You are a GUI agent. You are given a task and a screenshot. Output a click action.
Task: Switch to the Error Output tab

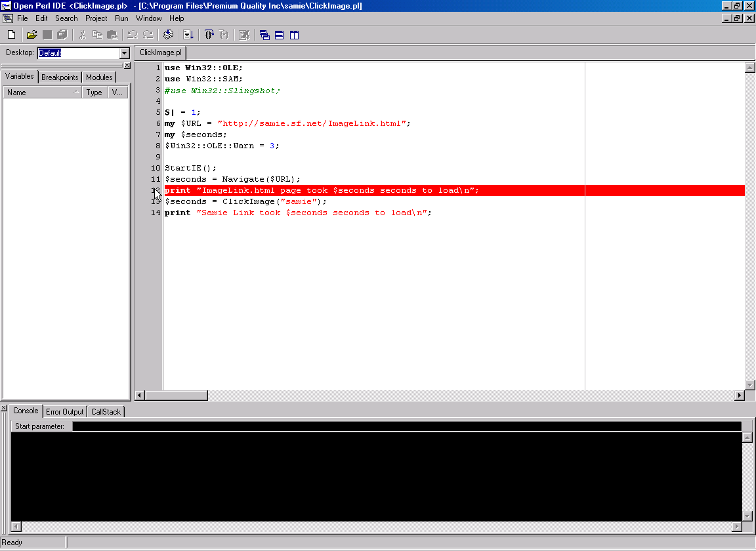click(65, 412)
